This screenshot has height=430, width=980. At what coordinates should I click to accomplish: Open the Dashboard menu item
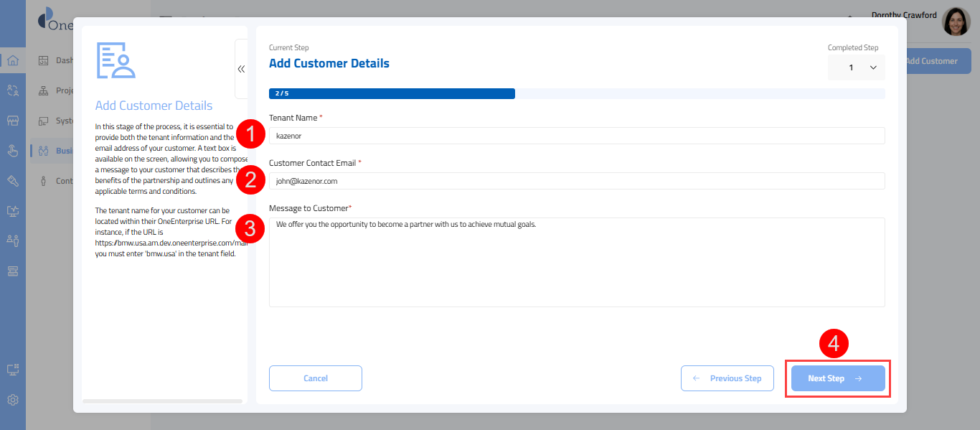(57, 60)
